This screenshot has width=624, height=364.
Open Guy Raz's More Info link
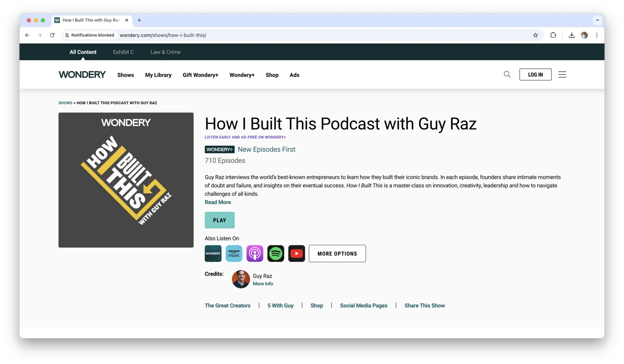(x=263, y=283)
